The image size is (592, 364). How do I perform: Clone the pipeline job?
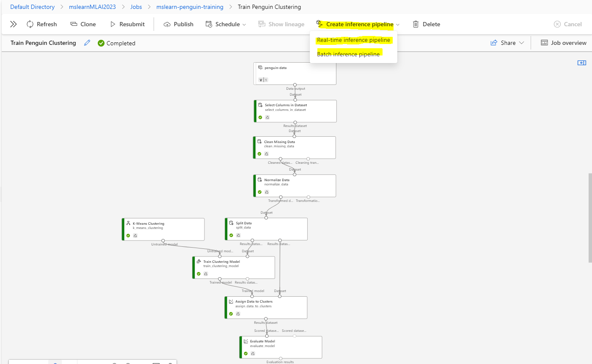click(x=83, y=24)
